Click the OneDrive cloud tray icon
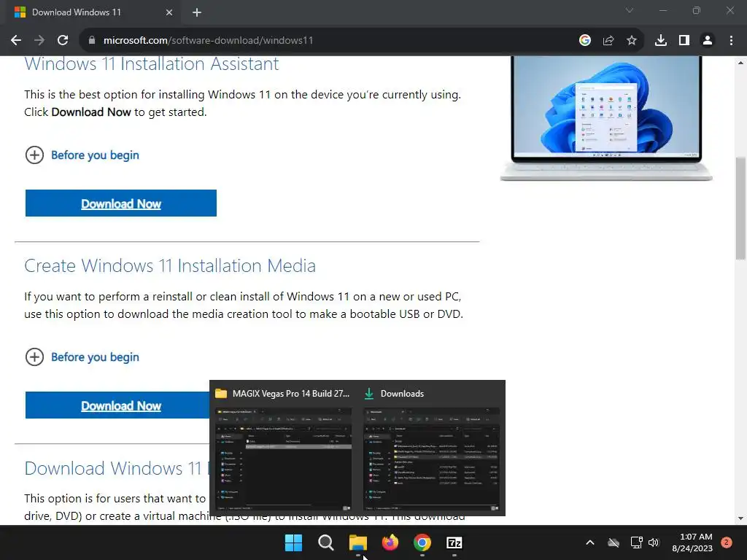This screenshot has height=560, width=747. pos(614,542)
